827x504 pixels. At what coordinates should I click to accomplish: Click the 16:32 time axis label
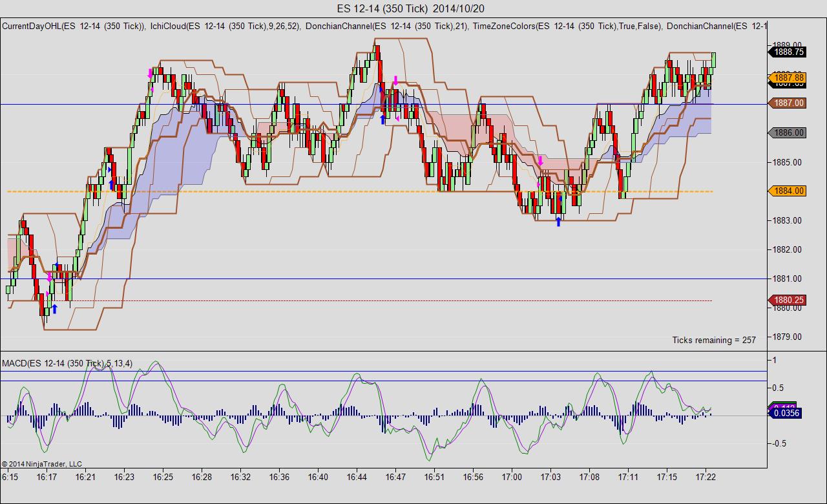tap(240, 478)
